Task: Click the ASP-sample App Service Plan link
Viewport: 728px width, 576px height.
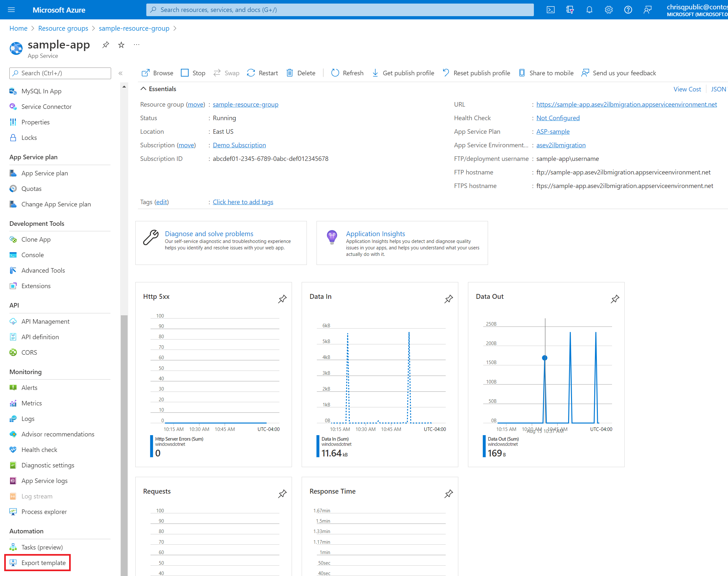Action: pos(553,131)
